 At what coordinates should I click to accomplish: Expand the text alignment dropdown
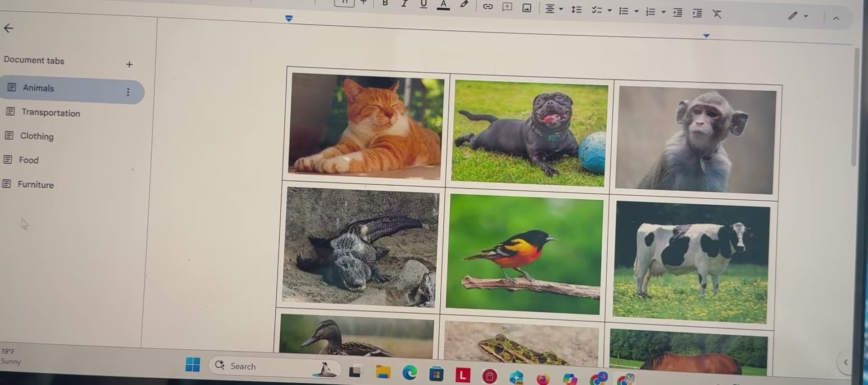coord(561,9)
